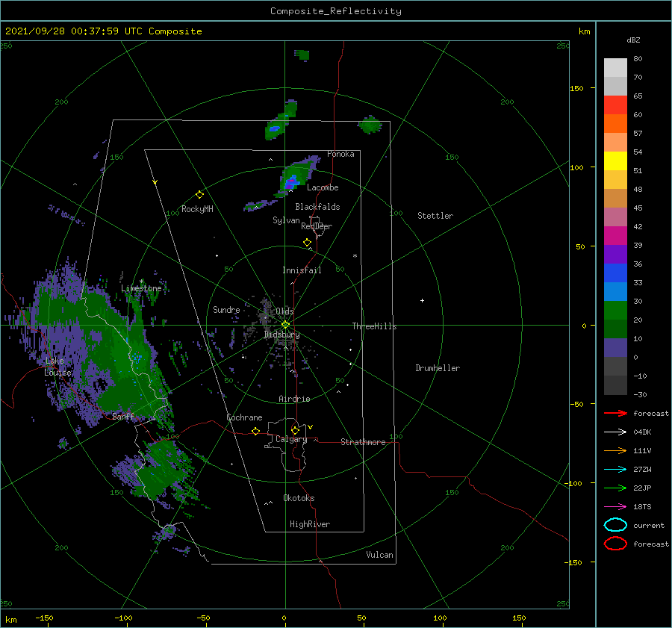Screen dimensions: 672x628
Task: Click the yellow diamond marker beside RockyMH
Action: (x=199, y=195)
